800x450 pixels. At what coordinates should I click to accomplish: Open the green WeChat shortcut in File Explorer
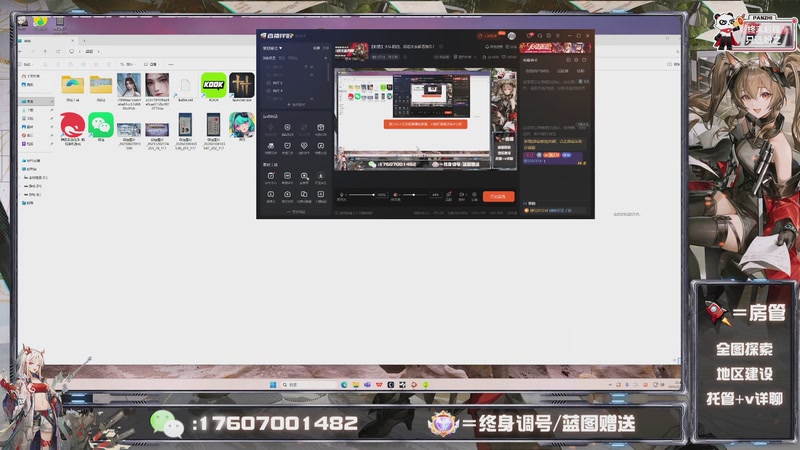coord(101,125)
